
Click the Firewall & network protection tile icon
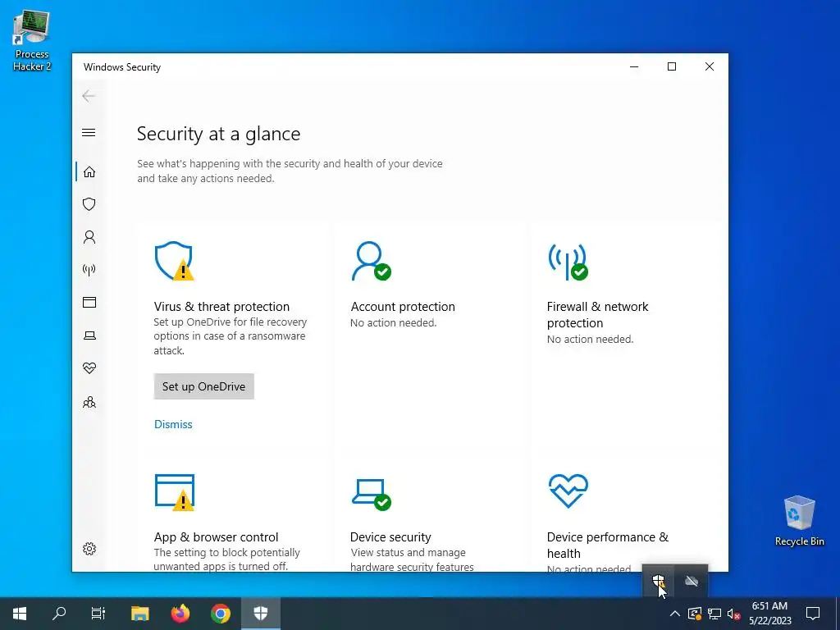(x=568, y=261)
